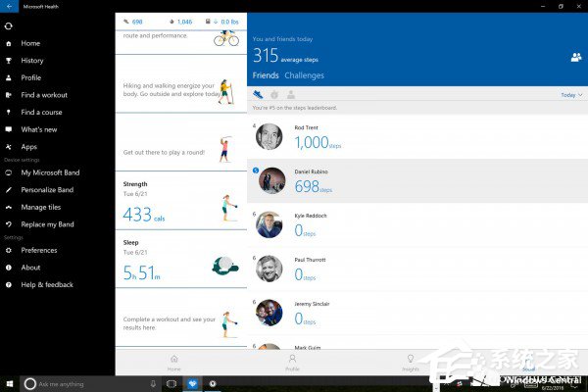Click the Cortana search box
The width and height of the screenshot is (588, 392).
tap(90, 384)
